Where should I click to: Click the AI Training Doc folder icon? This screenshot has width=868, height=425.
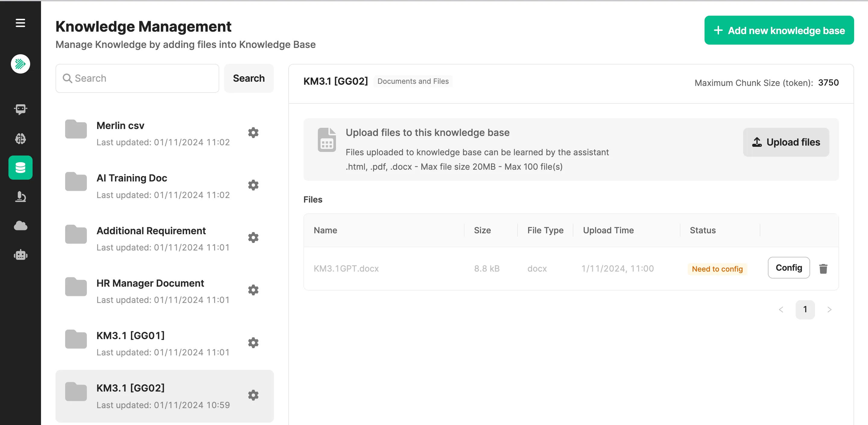pos(76,181)
